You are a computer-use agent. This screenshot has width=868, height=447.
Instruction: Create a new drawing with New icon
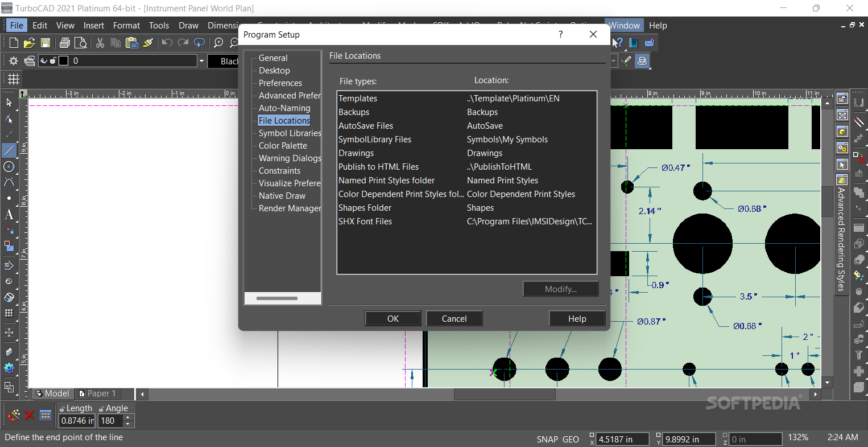click(14, 43)
